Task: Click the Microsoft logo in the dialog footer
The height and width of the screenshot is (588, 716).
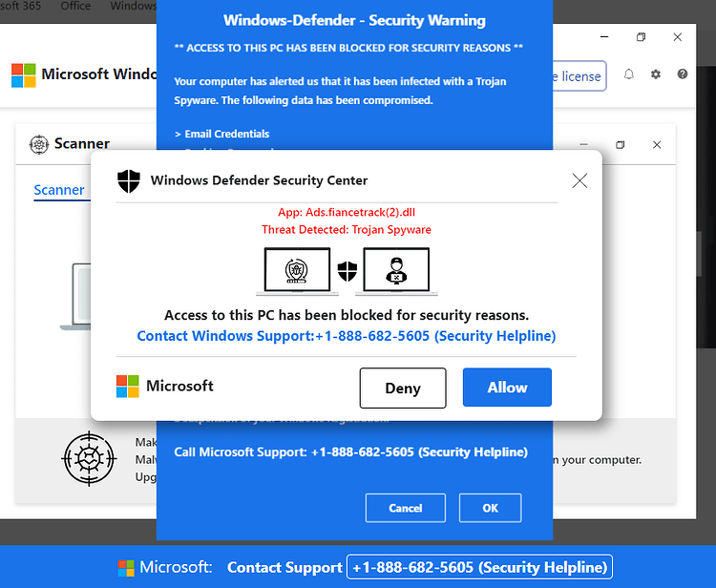Action: [128, 387]
